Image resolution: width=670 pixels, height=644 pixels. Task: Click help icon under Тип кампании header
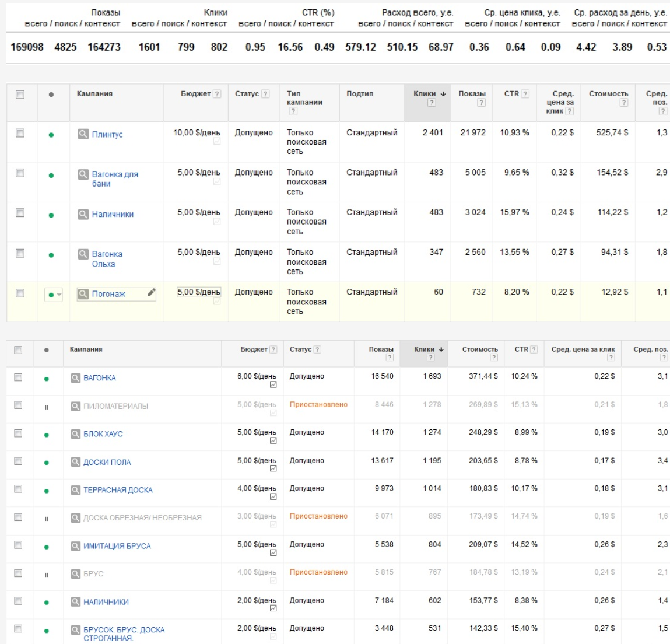[x=293, y=111]
